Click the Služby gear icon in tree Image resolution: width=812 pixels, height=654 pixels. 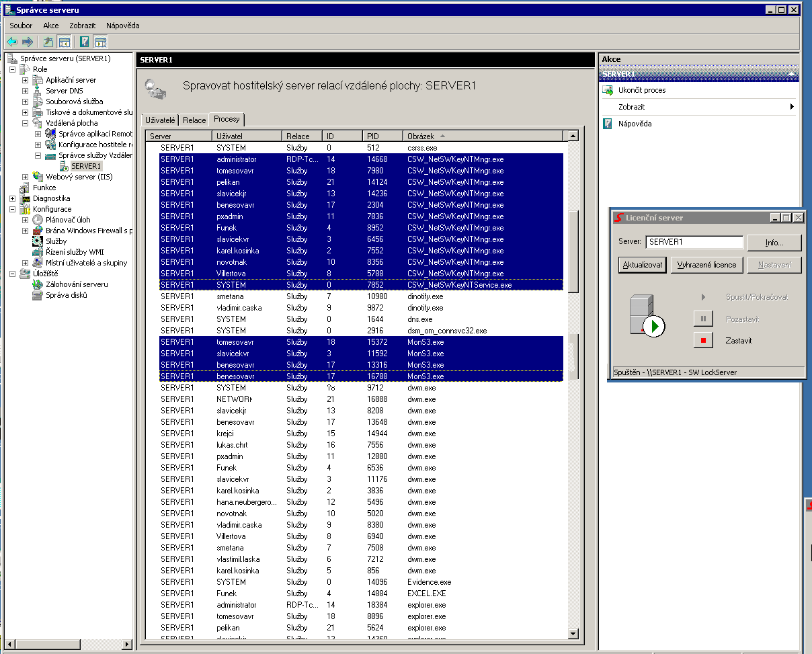(x=38, y=241)
